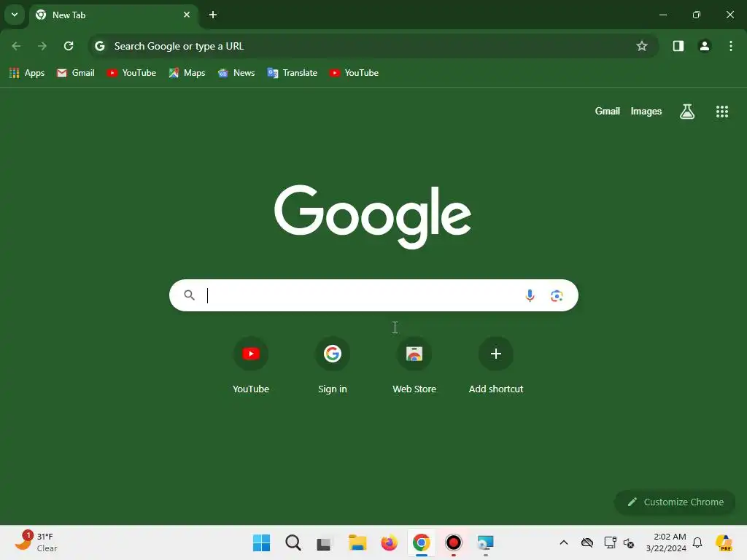Open the Google apps grid
This screenshot has width=747, height=560.
[x=721, y=112]
